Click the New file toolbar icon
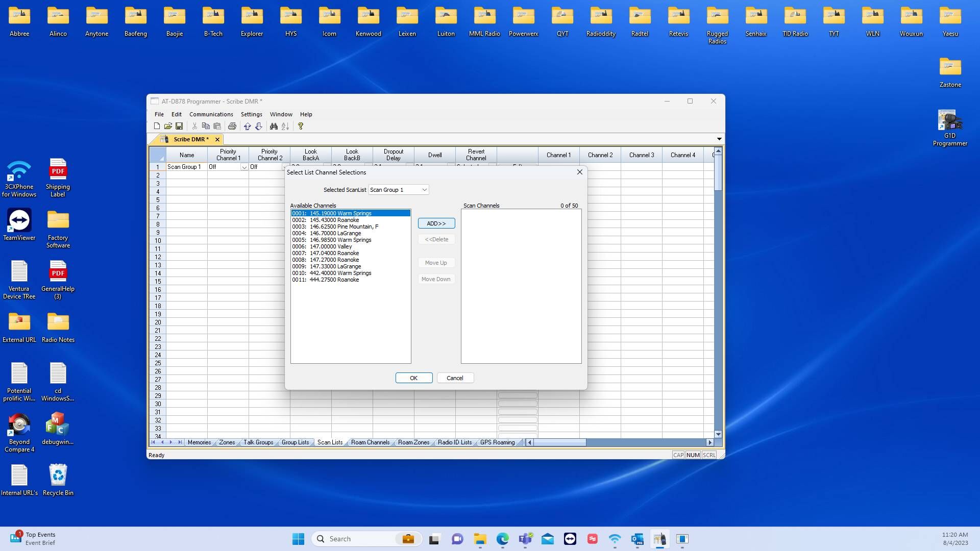Image resolution: width=980 pixels, height=551 pixels. (157, 126)
